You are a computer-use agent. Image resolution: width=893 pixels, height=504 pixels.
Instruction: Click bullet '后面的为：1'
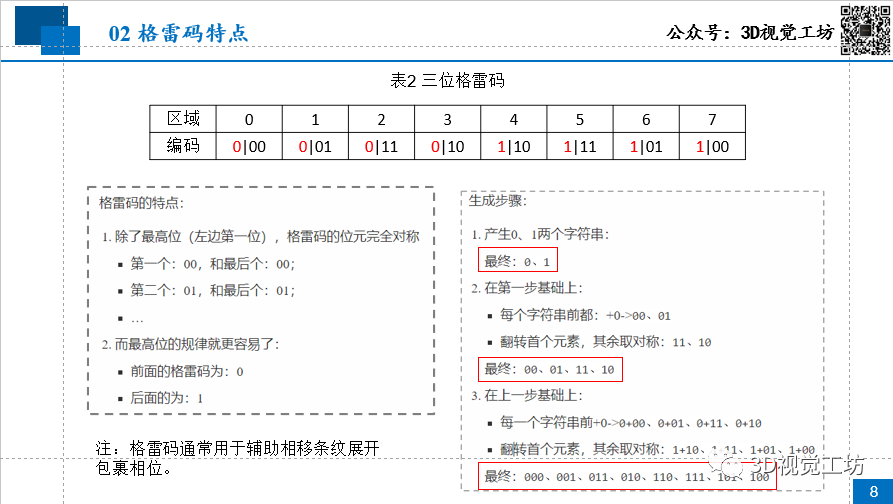click(166, 398)
